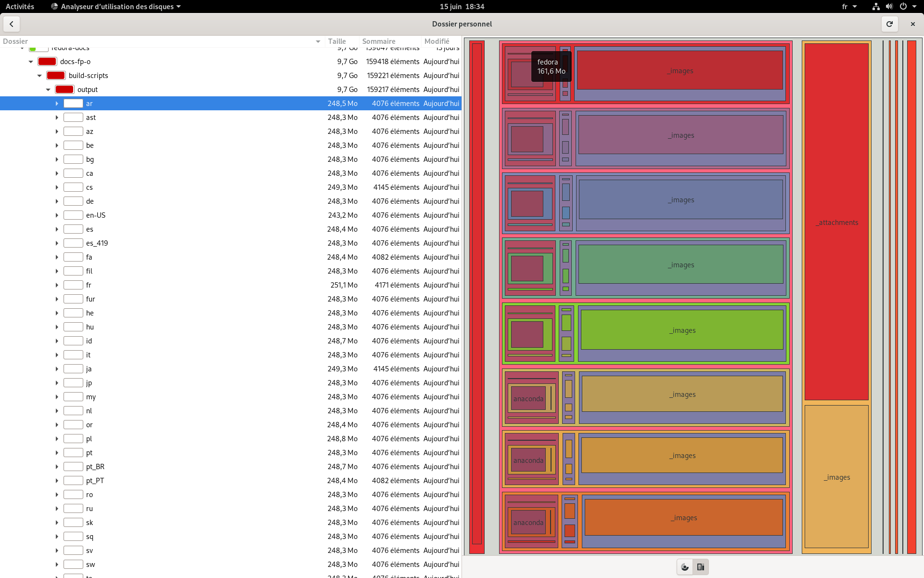The height and width of the screenshot is (578, 924).
Task: Click the rescan refresh icon
Action: tap(889, 24)
